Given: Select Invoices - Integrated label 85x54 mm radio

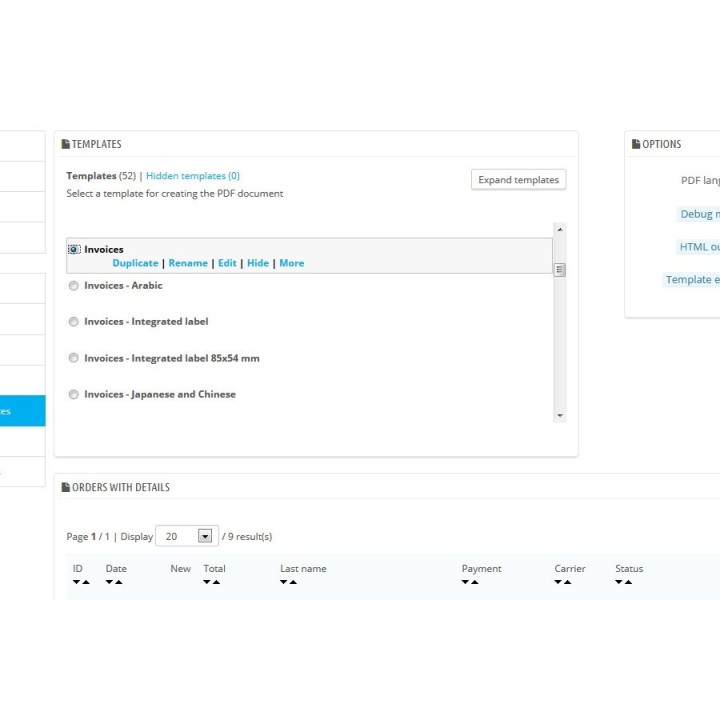Looking at the screenshot, I should tap(73, 358).
